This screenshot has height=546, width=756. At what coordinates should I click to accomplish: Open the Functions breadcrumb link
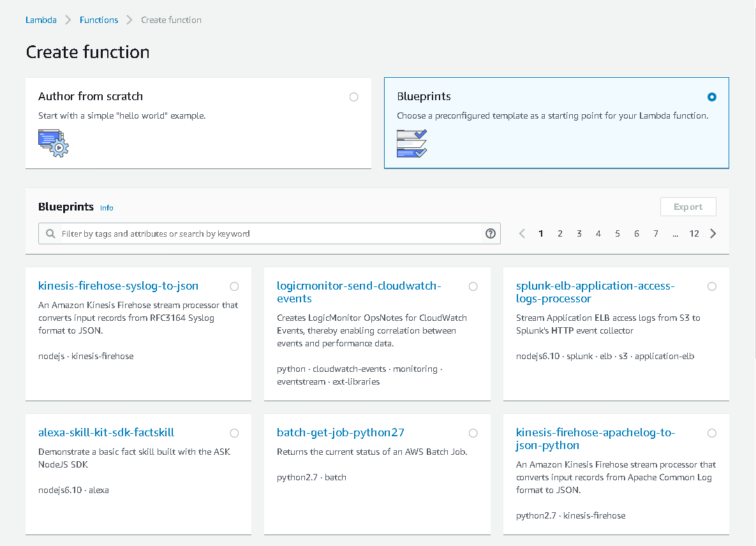(x=99, y=20)
